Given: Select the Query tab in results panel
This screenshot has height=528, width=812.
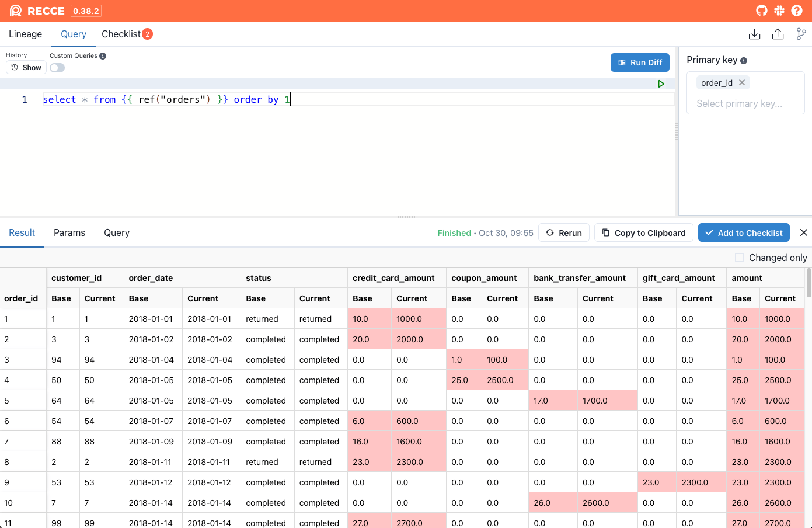Looking at the screenshot, I should tap(117, 232).
